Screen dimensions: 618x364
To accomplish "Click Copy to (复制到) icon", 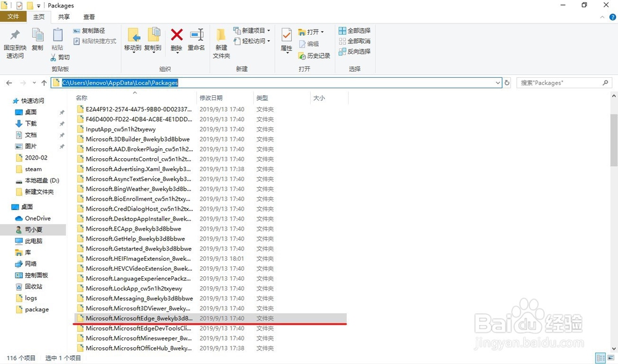I will pyautogui.click(x=153, y=35).
